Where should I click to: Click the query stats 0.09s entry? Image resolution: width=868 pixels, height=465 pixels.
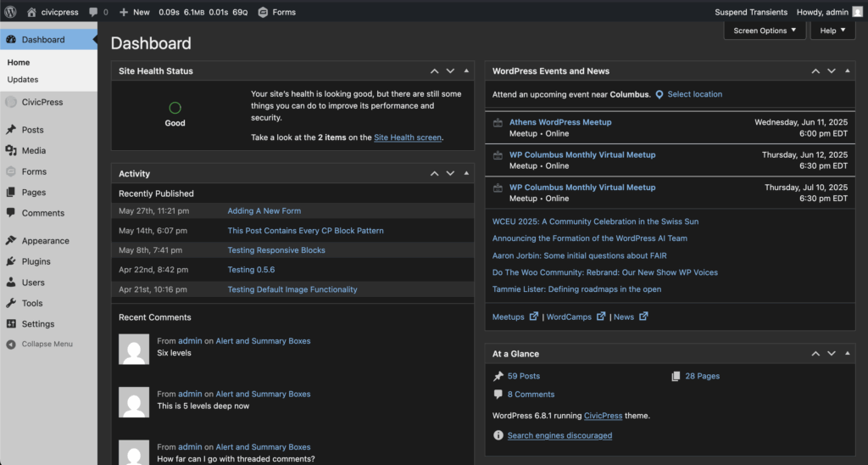(x=169, y=12)
